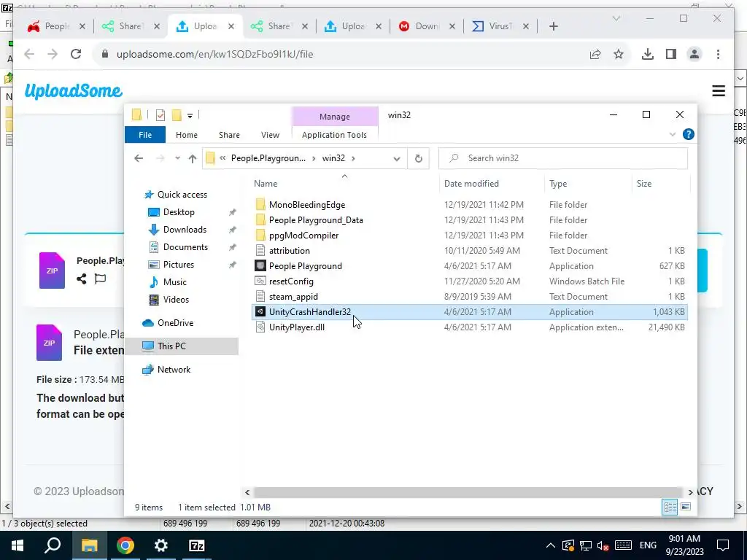The height and width of the screenshot is (560, 747).
Task: Click the Explorer back arrow
Action: click(139, 158)
